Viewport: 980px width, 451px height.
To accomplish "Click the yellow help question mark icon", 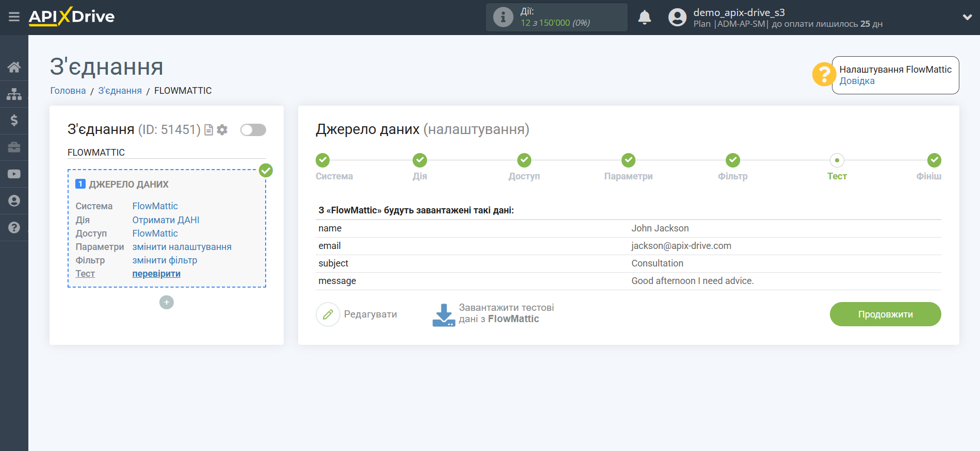I will click(x=824, y=74).
